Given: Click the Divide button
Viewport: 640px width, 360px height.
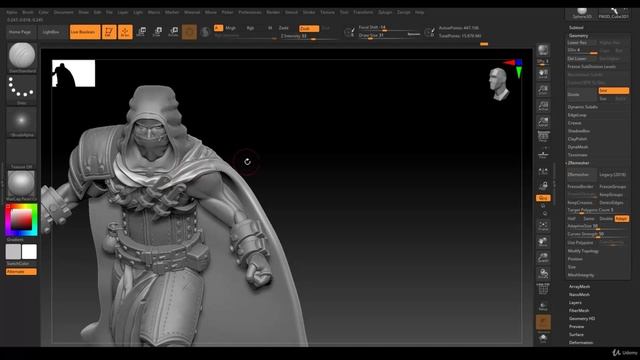Looking at the screenshot, I should 581,95.
